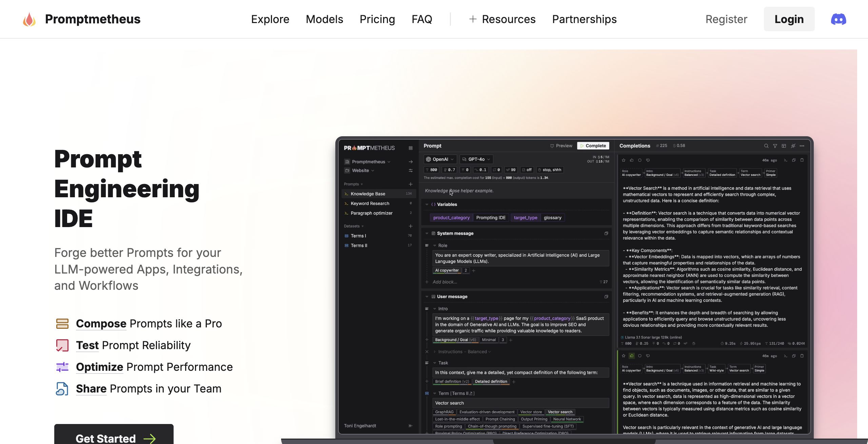Screen dimensions: 868x444
Task: Click the delete trash icon on the first completion
Action: click(802, 160)
